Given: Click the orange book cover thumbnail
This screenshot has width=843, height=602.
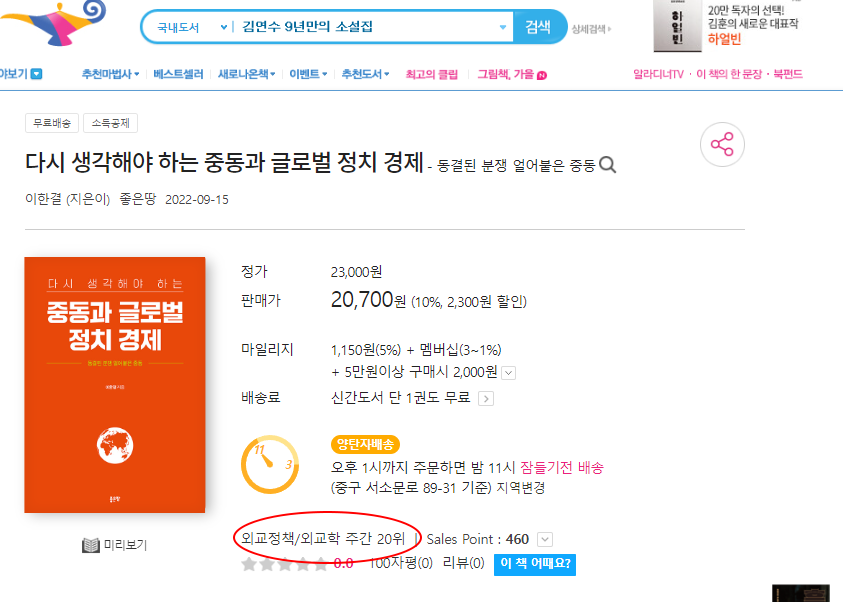Looking at the screenshot, I should 115,385.
